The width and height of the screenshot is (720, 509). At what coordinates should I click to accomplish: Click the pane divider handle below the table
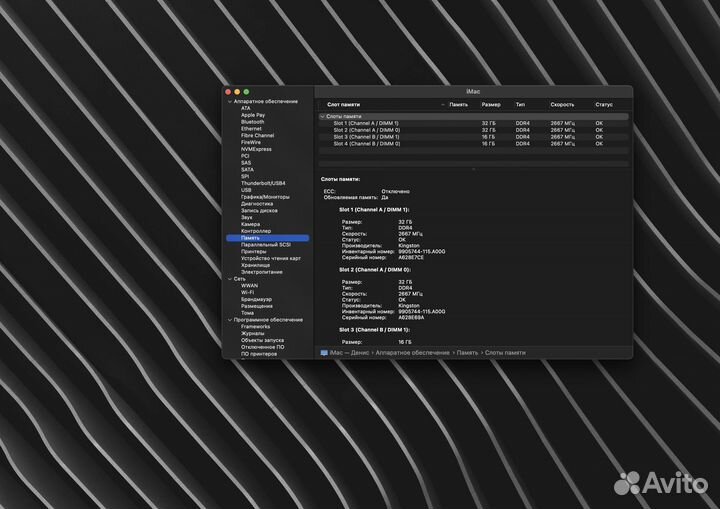473,169
